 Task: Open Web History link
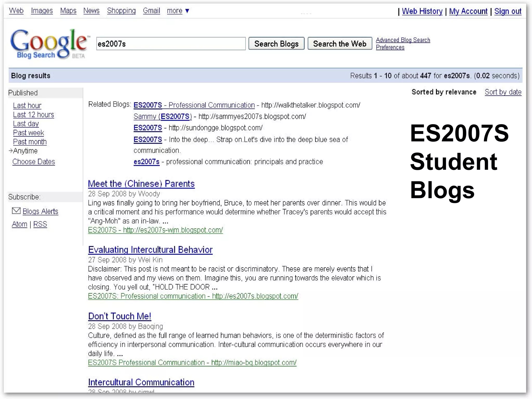422,11
